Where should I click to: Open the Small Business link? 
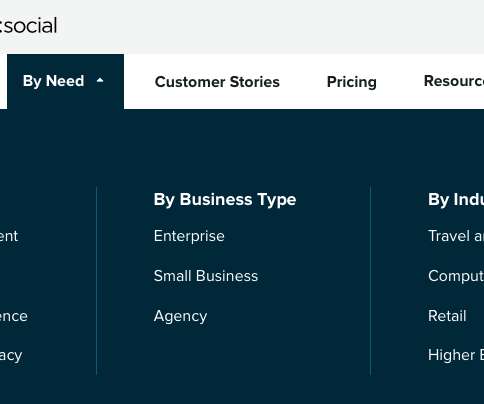[x=206, y=276]
